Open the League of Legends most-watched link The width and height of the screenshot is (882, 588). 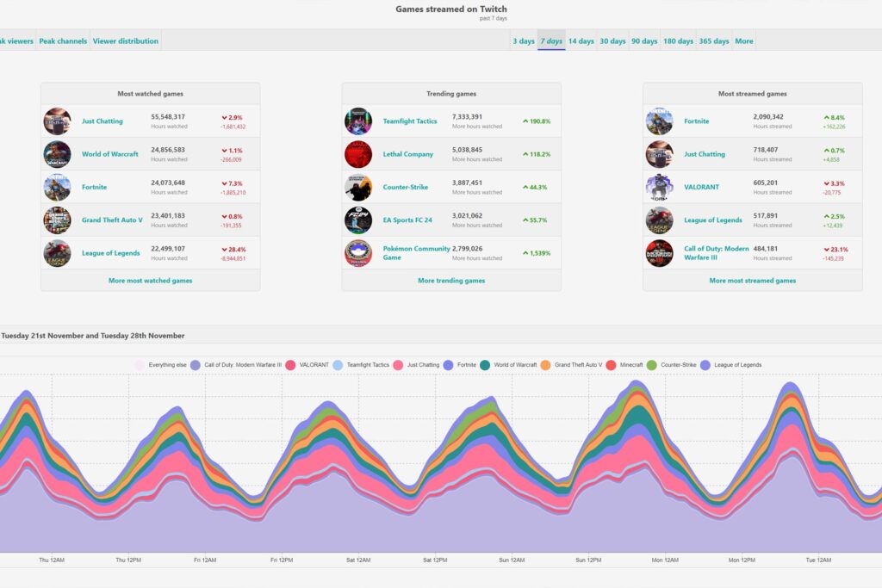click(x=110, y=253)
